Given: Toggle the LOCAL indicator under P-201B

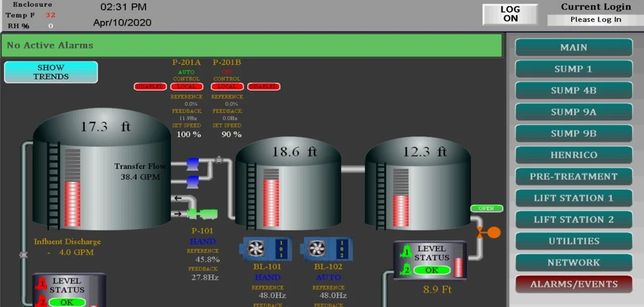Looking at the screenshot, I should click(x=227, y=86).
